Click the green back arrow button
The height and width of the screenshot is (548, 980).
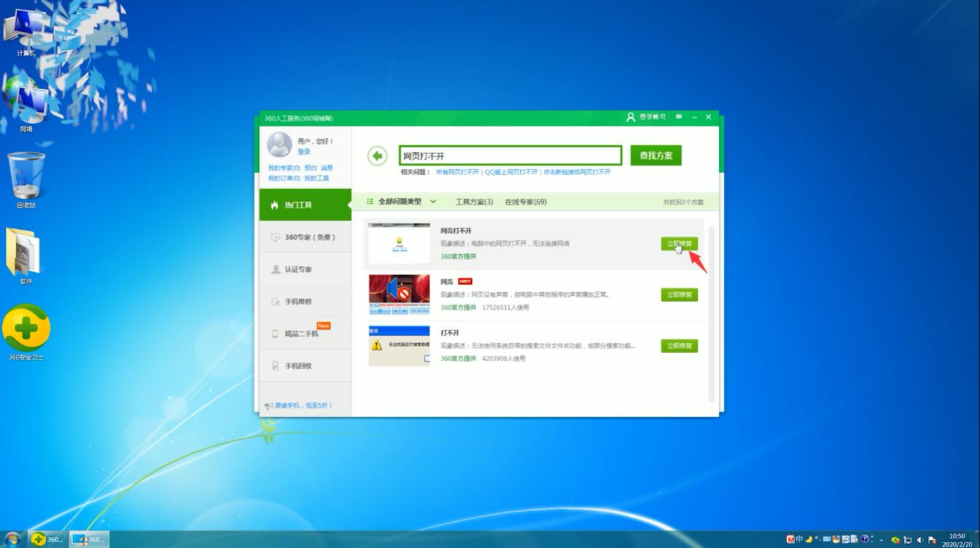tap(377, 155)
